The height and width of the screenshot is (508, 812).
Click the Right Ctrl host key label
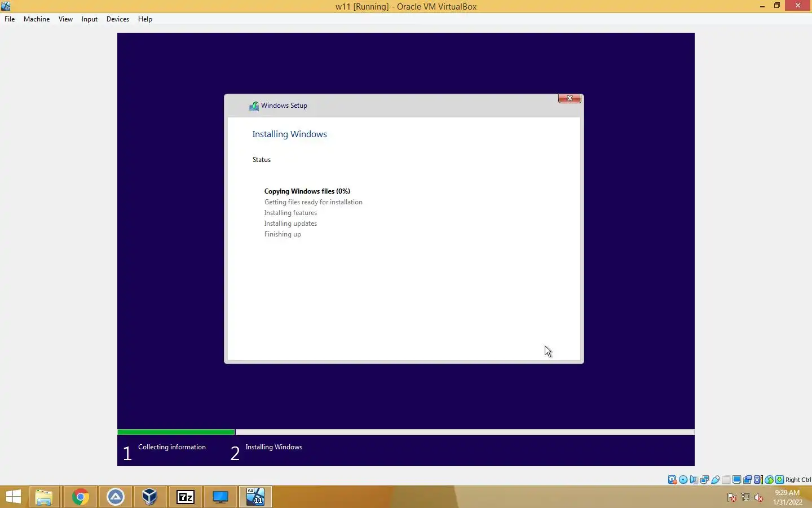point(798,480)
